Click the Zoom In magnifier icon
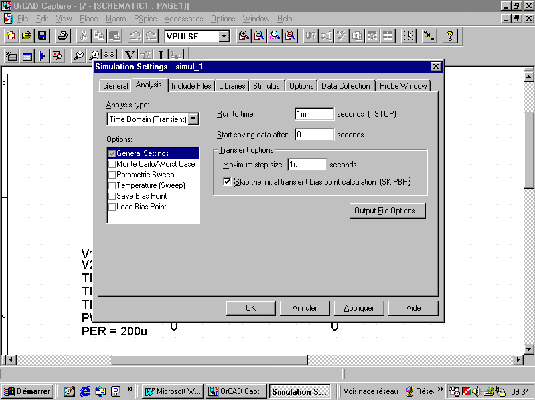Viewport: 535px width, 400px height. point(244,36)
